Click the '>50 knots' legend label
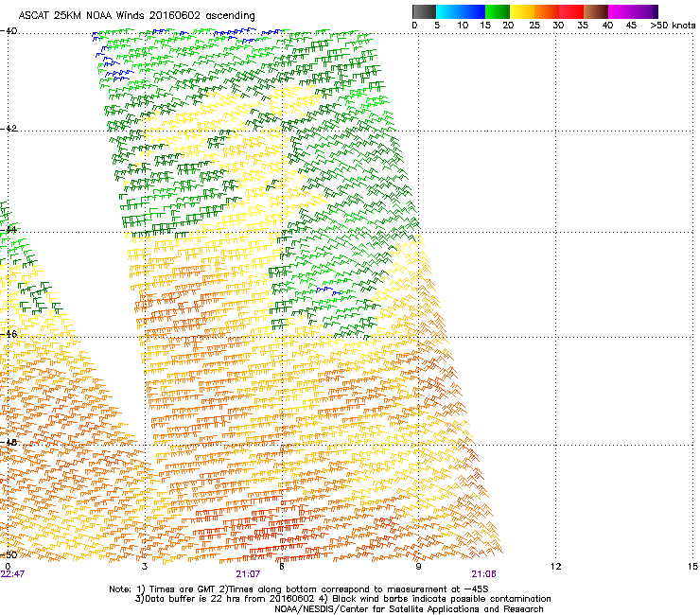This screenshot has width=700, height=615. [x=673, y=25]
